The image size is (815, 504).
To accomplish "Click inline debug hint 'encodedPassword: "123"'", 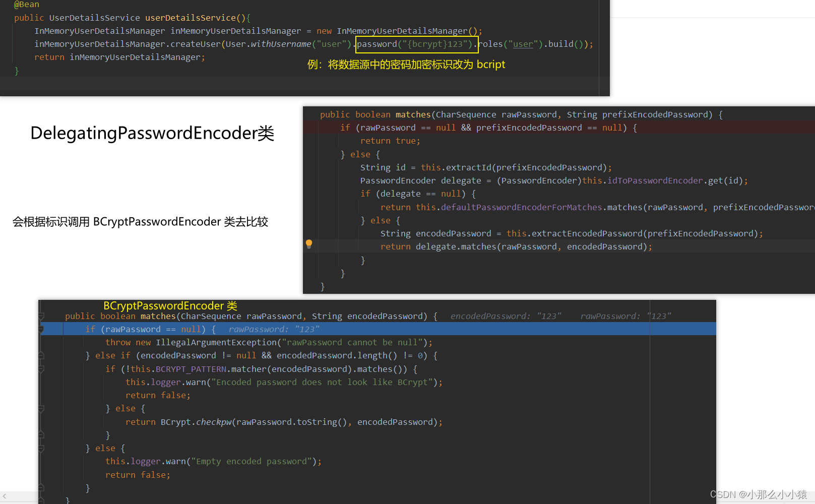I will [506, 316].
